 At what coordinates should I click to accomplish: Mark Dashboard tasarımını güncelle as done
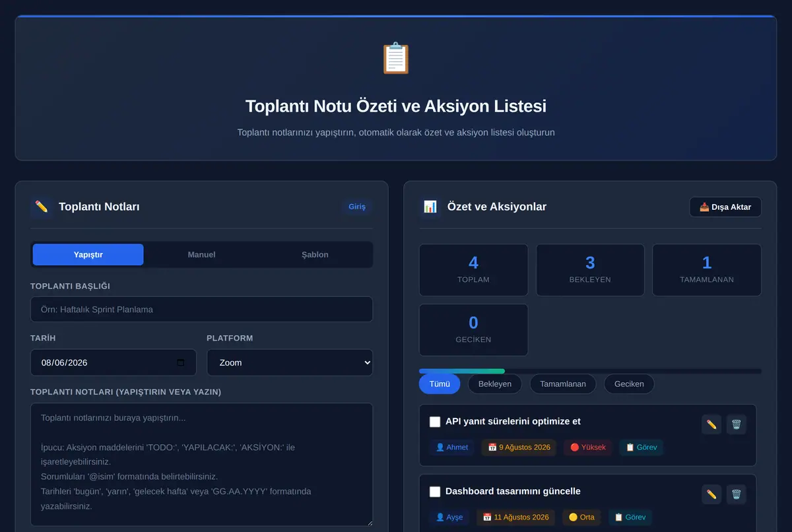pos(435,492)
